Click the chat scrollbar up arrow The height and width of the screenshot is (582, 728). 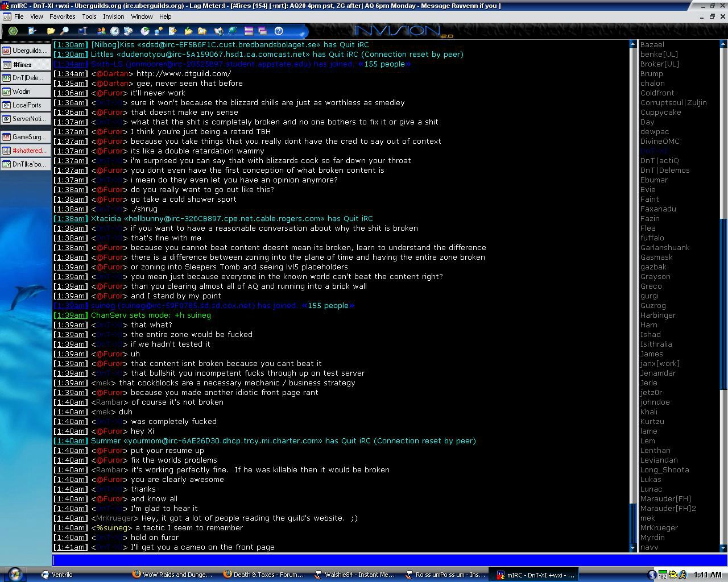tap(632, 44)
